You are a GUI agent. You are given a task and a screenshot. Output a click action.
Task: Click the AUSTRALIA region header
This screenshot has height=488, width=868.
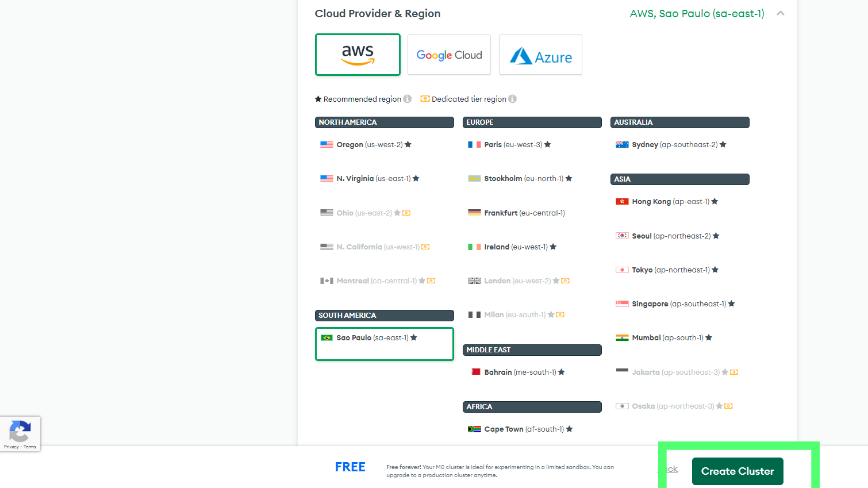680,122
